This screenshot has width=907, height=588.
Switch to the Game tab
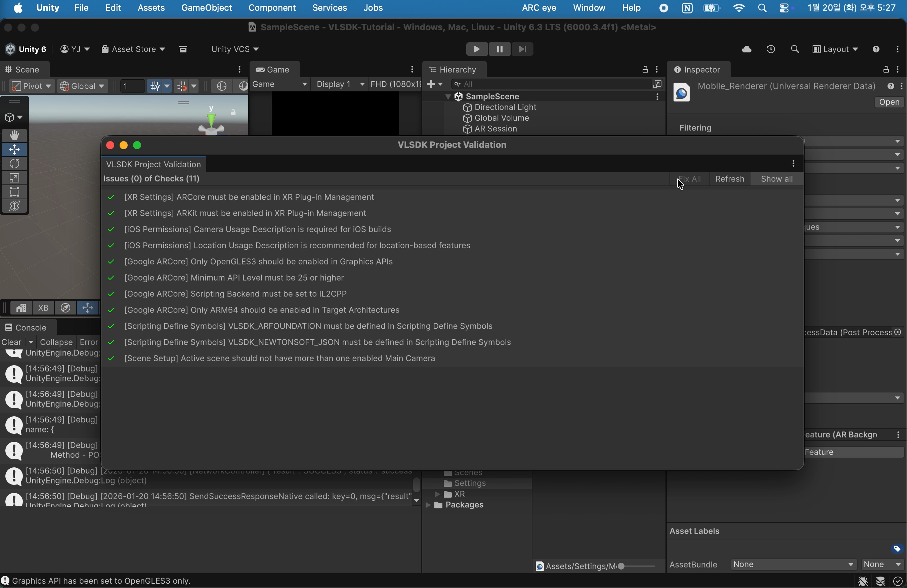tap(274, 70)
